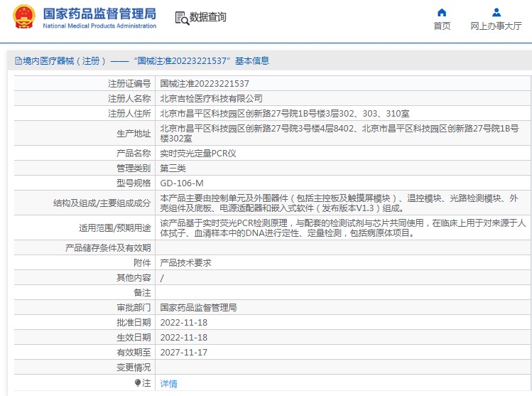Click product name 实时荧光定量PCR仪
Image resolution: width=532 pixels, height=396 pixels.
pyautogui.click(x=197, y=154)
